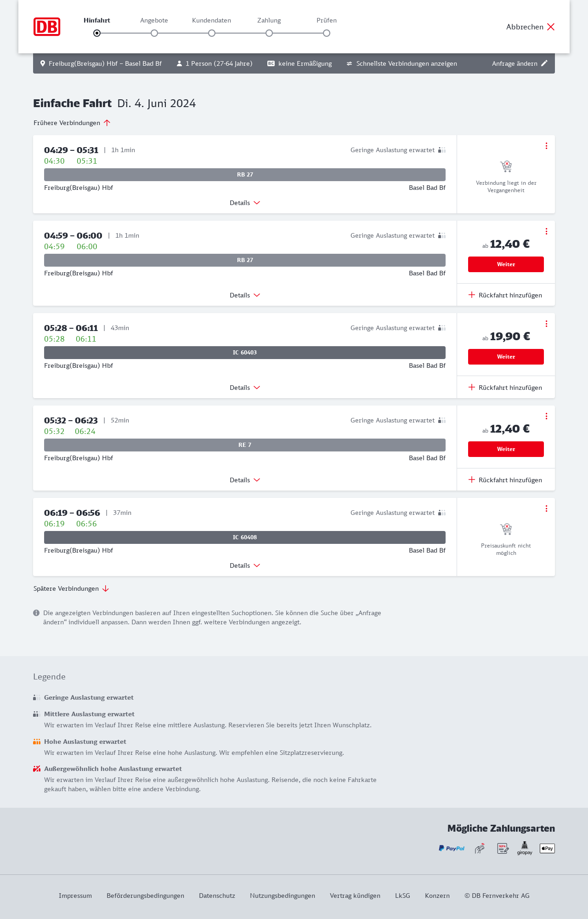
Task: Select the Hinfahrt step circle
Action: click(x=97, y=33)
